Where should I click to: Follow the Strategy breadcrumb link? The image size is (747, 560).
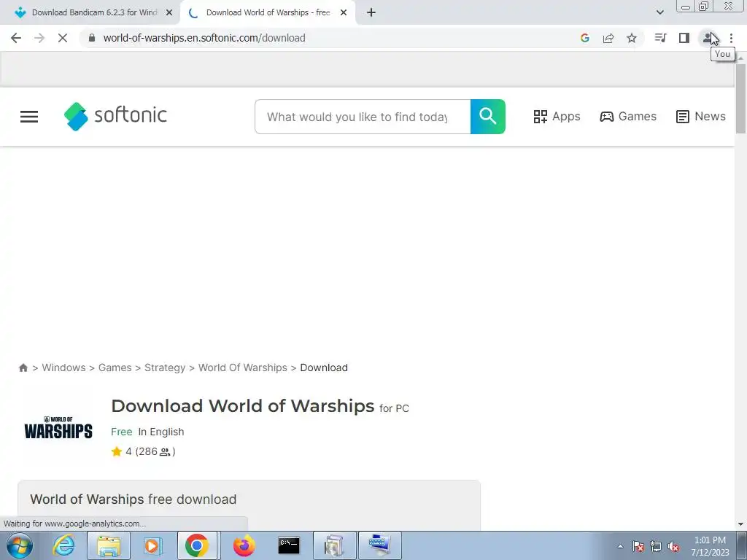point(165,367)
